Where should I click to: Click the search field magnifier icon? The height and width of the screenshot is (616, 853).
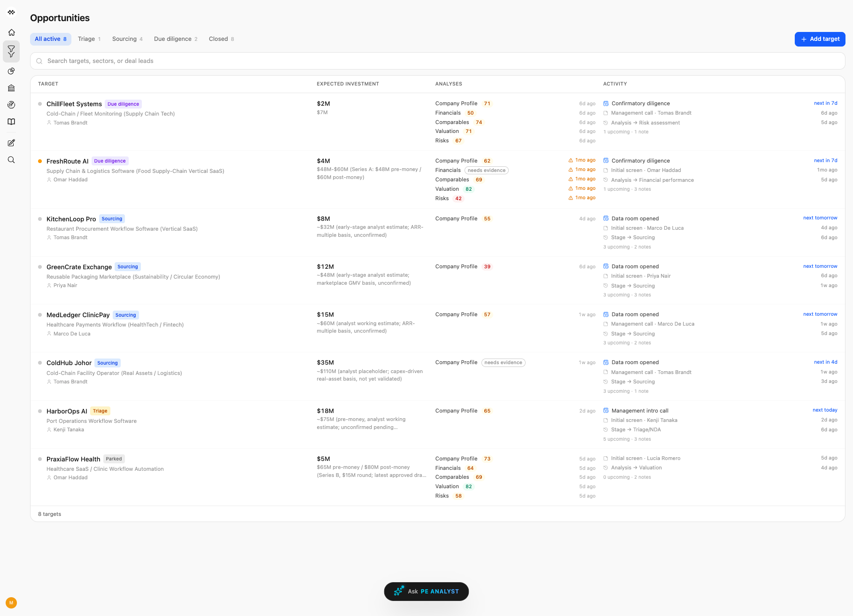[39, 61]
